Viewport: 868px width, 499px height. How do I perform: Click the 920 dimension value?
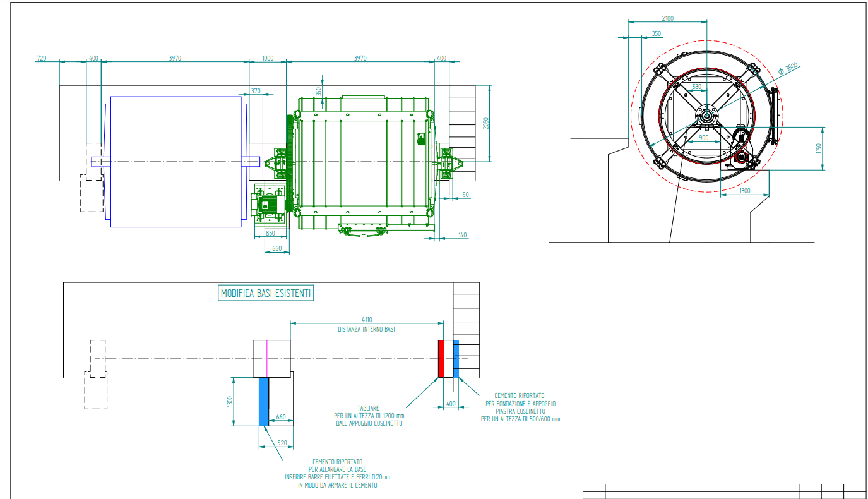tap(283, 443)
